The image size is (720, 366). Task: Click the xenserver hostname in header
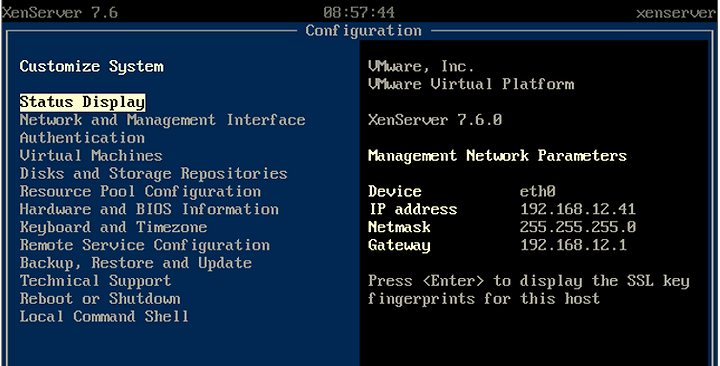pyautogui.click(x=676, y=13)
